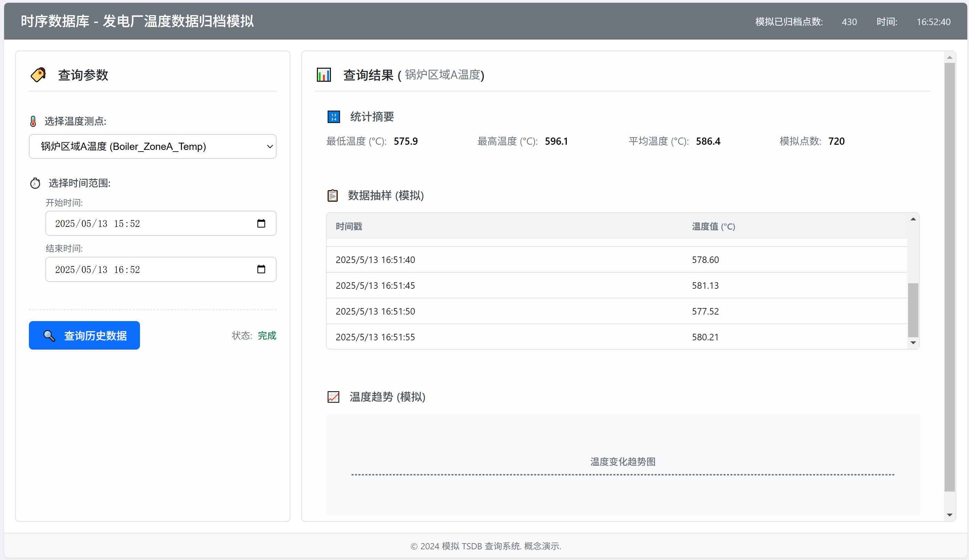Click the trend chart icon beside 温度趋势

pyautogui.click(x=333, y=397)
